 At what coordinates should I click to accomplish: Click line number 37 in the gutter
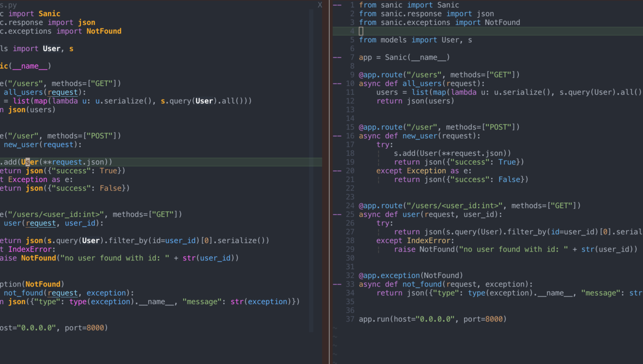pos(350,319)
